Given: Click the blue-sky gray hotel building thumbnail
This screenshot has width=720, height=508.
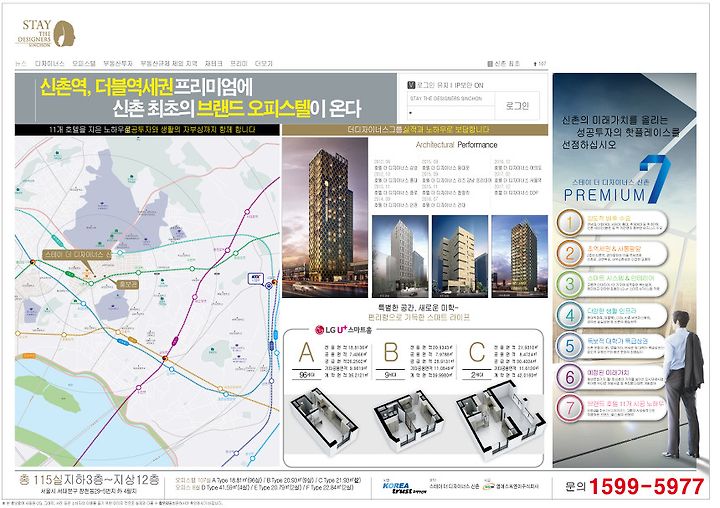Looking at the screenshot, I should tap(400, 256).
